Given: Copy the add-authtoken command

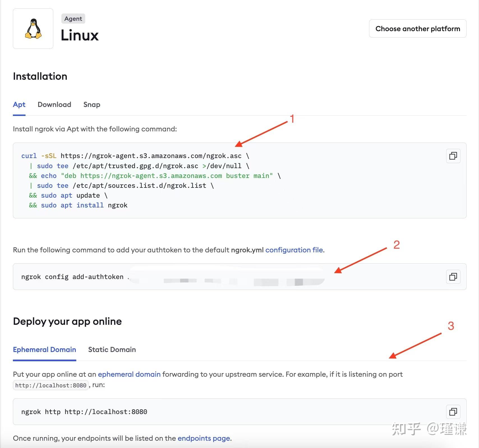Looking at the screenshot, I should 453,277.
